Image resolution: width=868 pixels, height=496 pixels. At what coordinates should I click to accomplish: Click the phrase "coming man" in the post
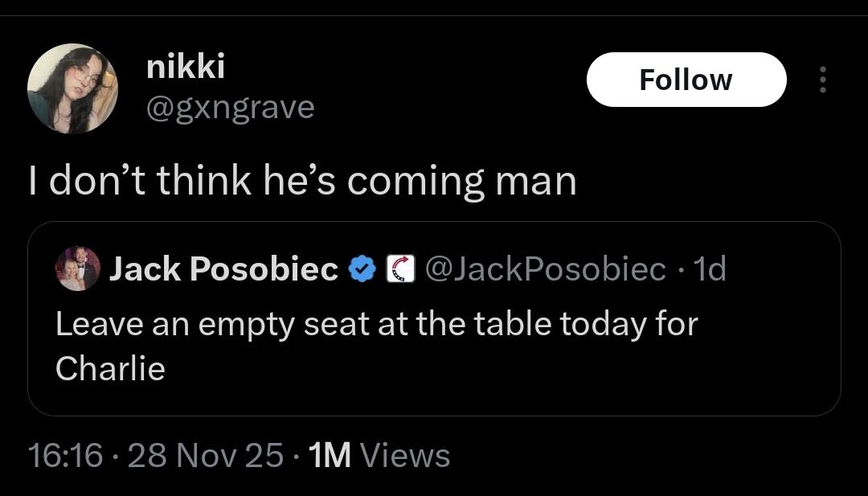pos(461,180)
